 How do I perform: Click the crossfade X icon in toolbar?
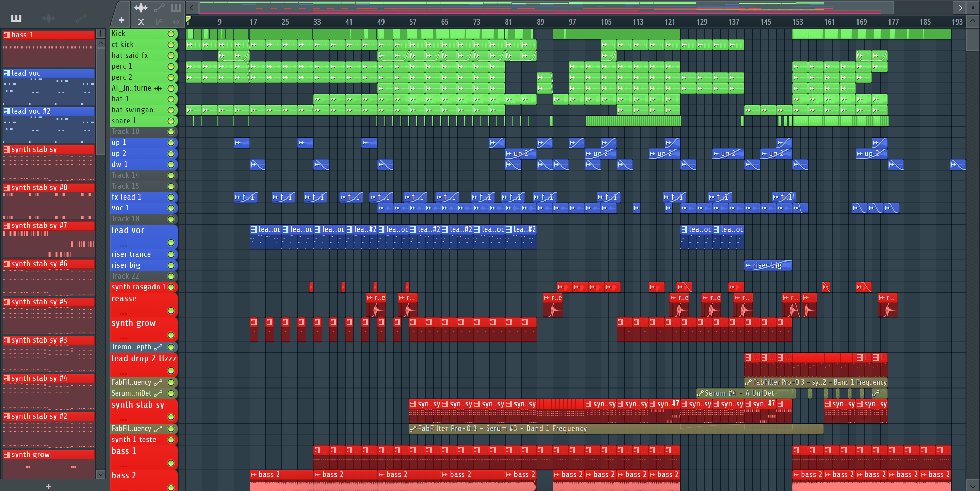(141, 22)
